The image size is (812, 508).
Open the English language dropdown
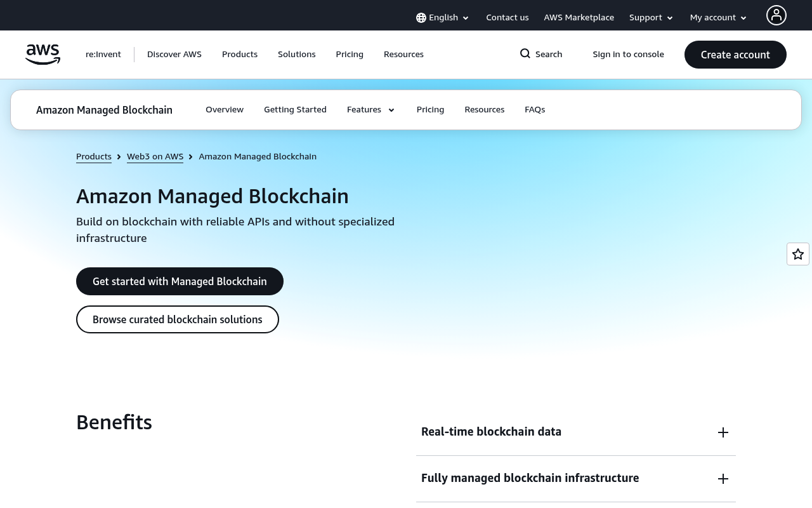(x=443, y=18)
